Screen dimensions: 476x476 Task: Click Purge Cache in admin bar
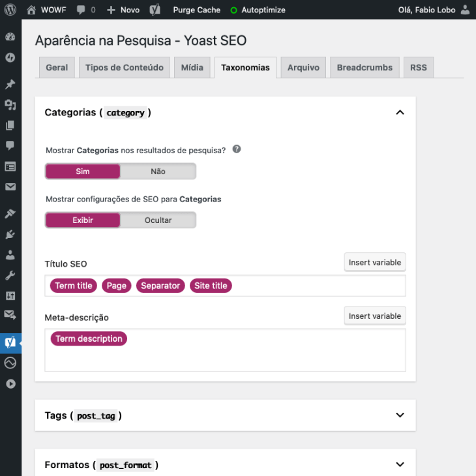(197, 10)
